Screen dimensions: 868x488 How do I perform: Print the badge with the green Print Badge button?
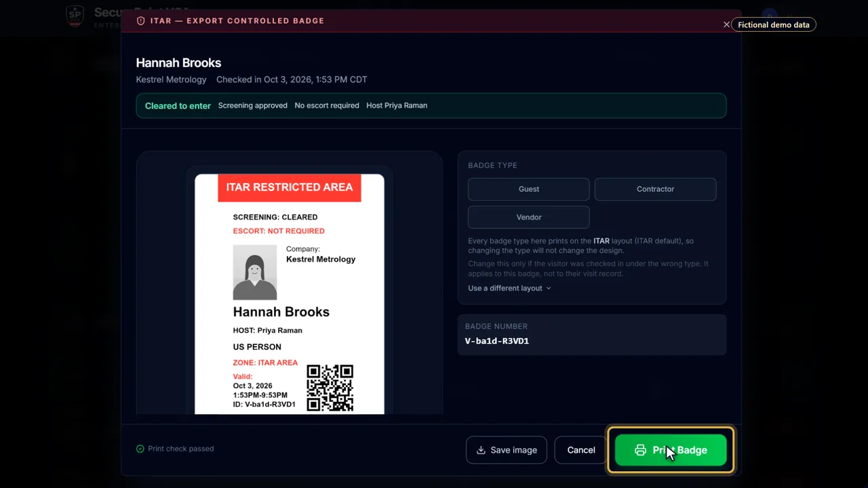pos(671,450)
